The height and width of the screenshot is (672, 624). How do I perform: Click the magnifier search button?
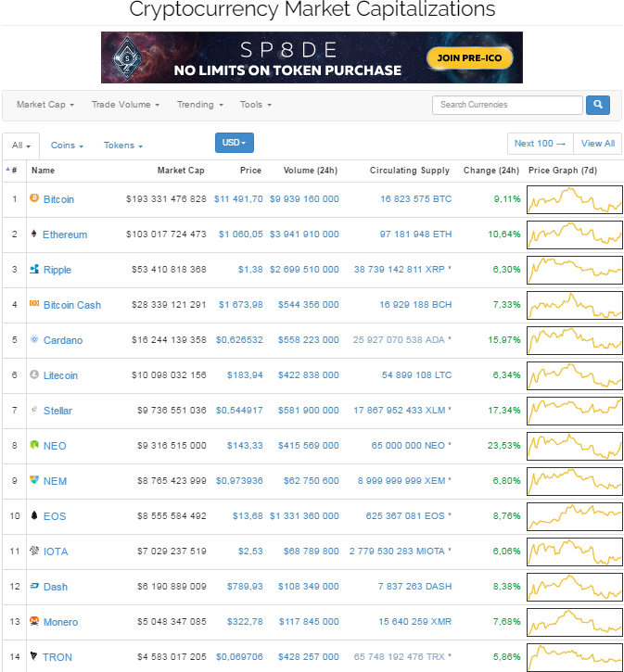click(x=598, y=105)
